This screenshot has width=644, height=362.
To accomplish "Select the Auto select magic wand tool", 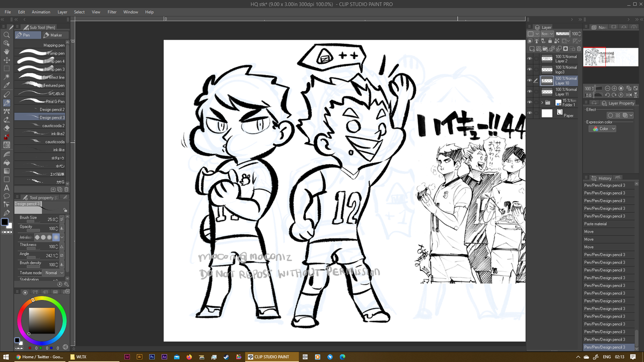I will pyautogui.click(x=6, y=77).
